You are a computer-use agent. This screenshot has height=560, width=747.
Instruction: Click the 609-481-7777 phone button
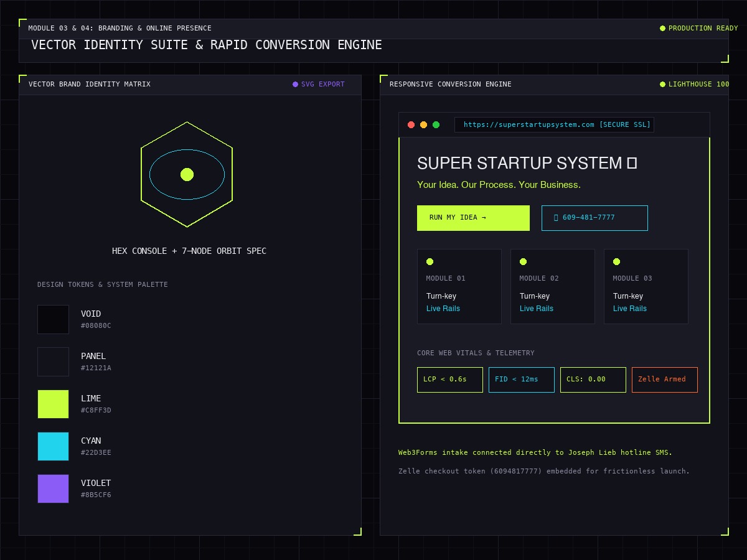click(x=594, y=218)
